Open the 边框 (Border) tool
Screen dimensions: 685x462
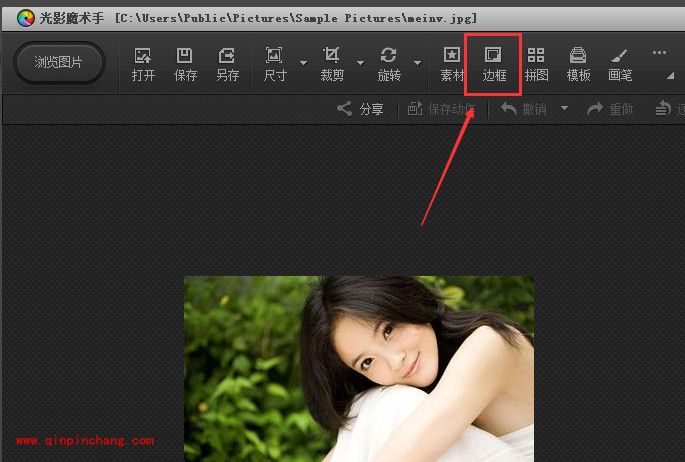pos(494,64)
